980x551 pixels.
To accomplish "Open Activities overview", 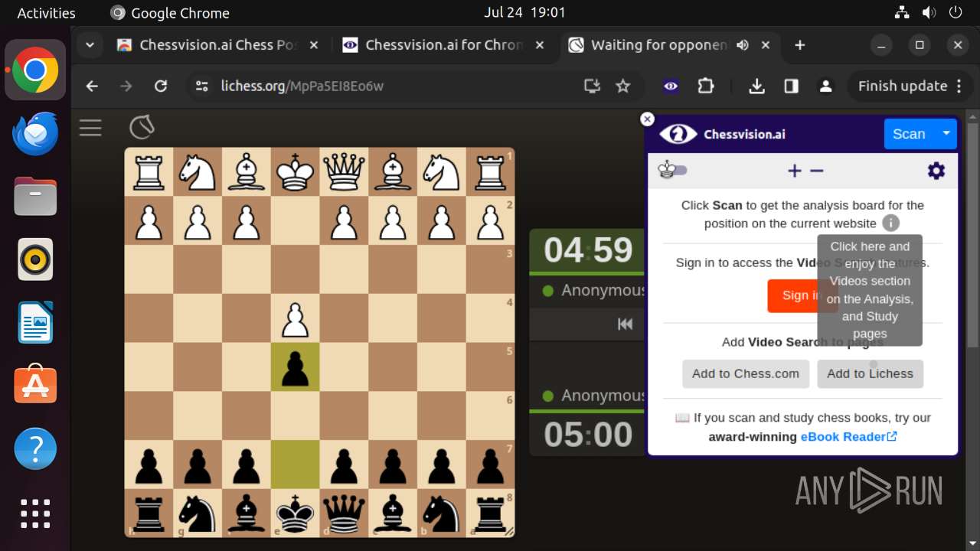I will 47,12.
